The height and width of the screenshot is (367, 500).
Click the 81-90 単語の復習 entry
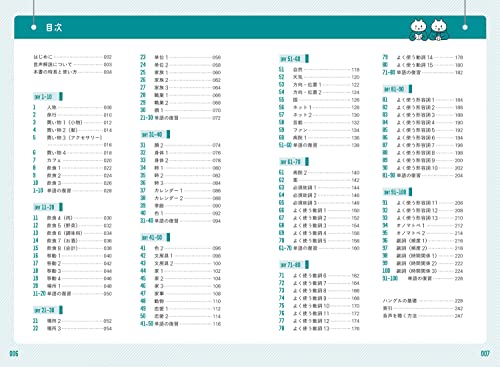pyautogui.click(x=423, y=175)
